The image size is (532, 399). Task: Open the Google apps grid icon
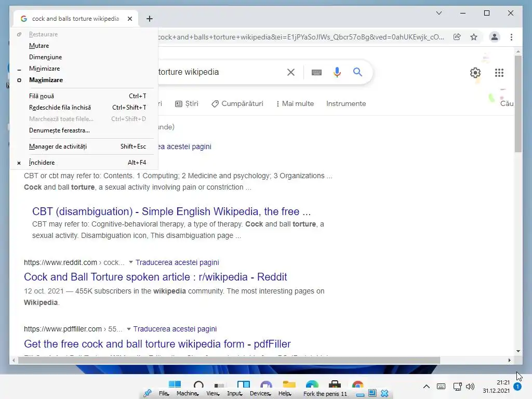tap(499, 72)
